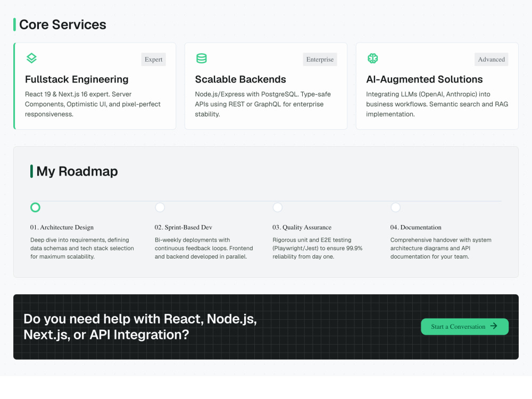Screen dimensions: 532x399
Task: Start a Conversation via green button
Action: (464, 327)
